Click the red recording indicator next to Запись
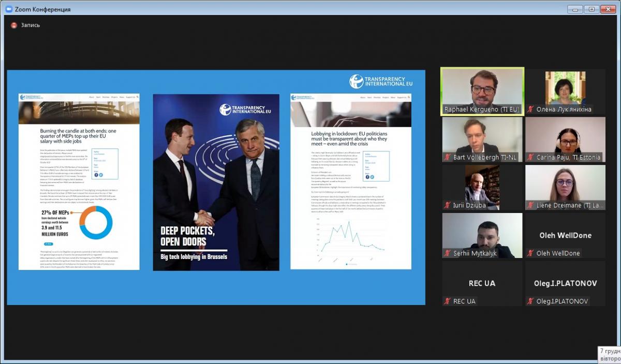Viewport: 621px width, 364px height. [x=14, y=25]
